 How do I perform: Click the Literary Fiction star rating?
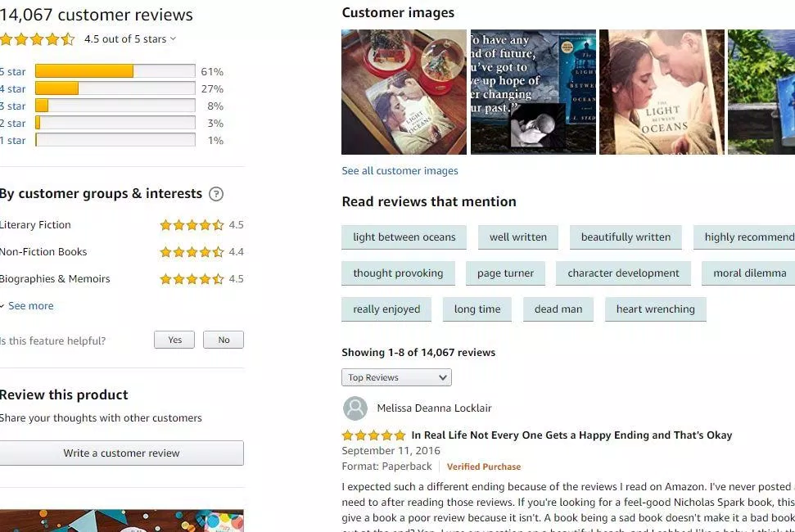coord(192,225)
